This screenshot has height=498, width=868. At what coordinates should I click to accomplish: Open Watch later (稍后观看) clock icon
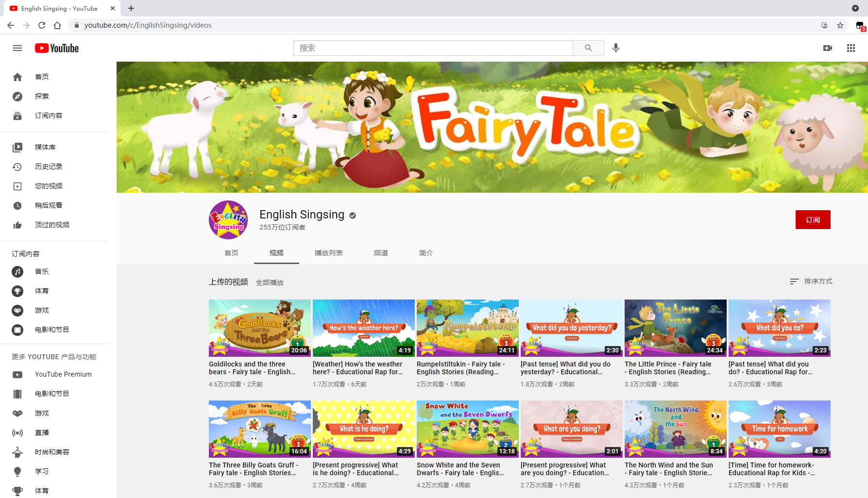click(x=17, y=205)
